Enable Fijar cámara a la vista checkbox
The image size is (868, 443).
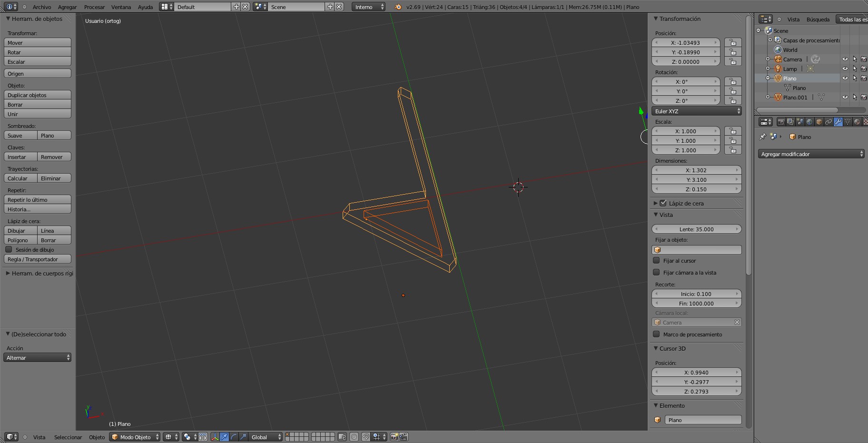click(656, 272)
